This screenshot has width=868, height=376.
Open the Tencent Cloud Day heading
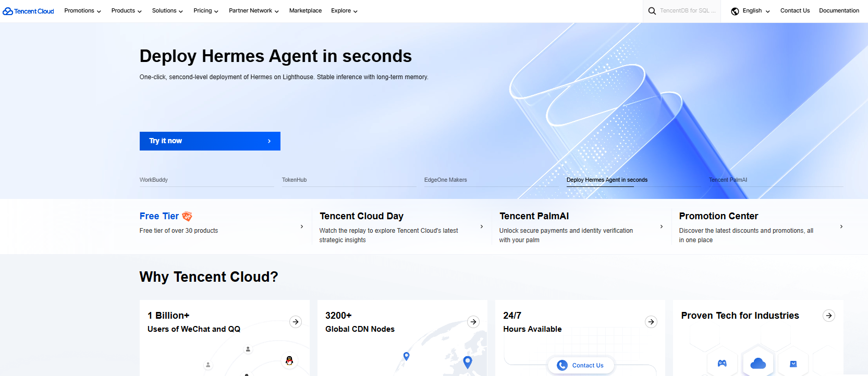[362, 216]
